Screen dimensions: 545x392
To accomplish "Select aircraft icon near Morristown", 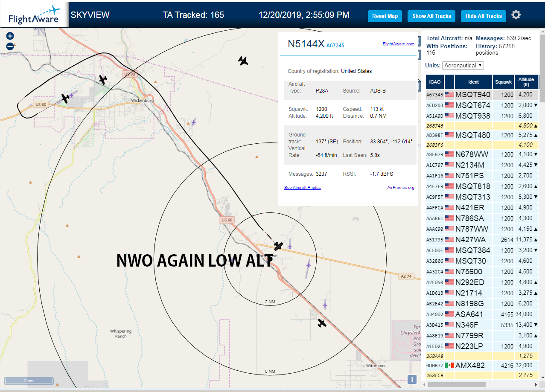I will (278, 246).
